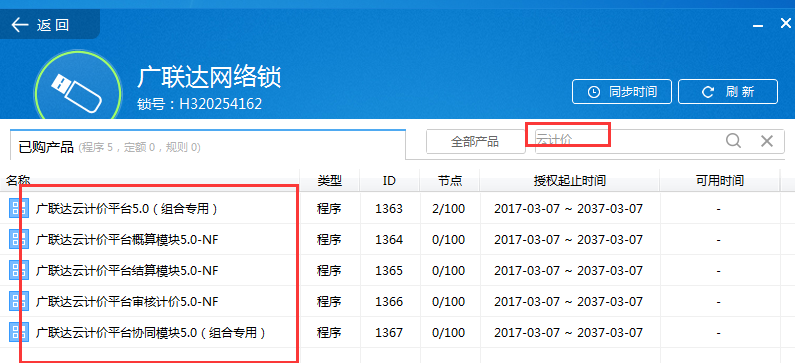
Task: Click ID cell 1365
Action: click(389, 271)
